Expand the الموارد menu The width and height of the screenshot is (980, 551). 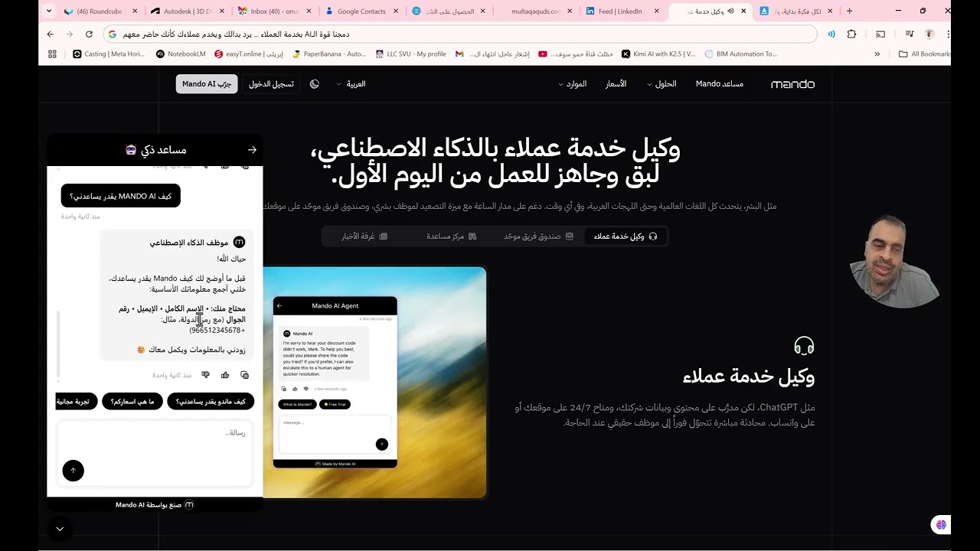(x=573, y=84)
